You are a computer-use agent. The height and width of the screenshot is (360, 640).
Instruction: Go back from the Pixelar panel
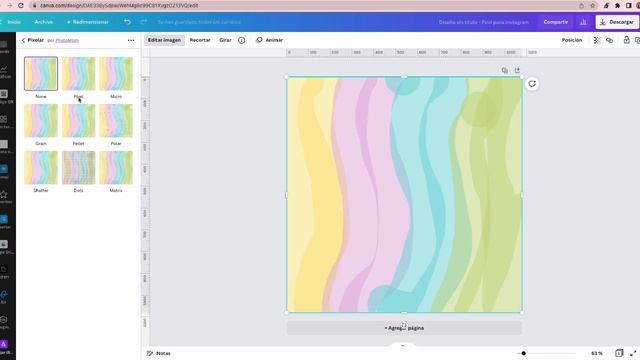(x=23, y=40)
